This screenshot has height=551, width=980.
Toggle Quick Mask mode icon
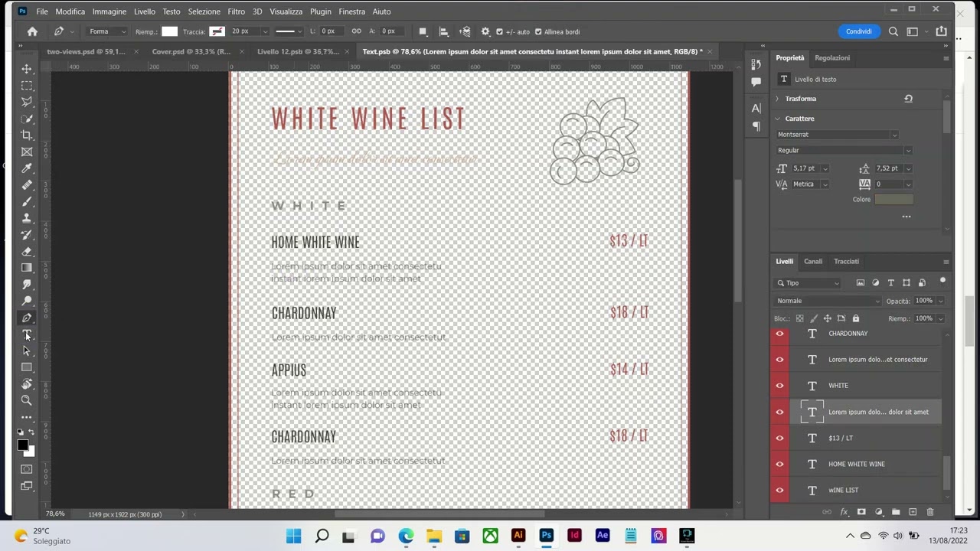(27, 469)
